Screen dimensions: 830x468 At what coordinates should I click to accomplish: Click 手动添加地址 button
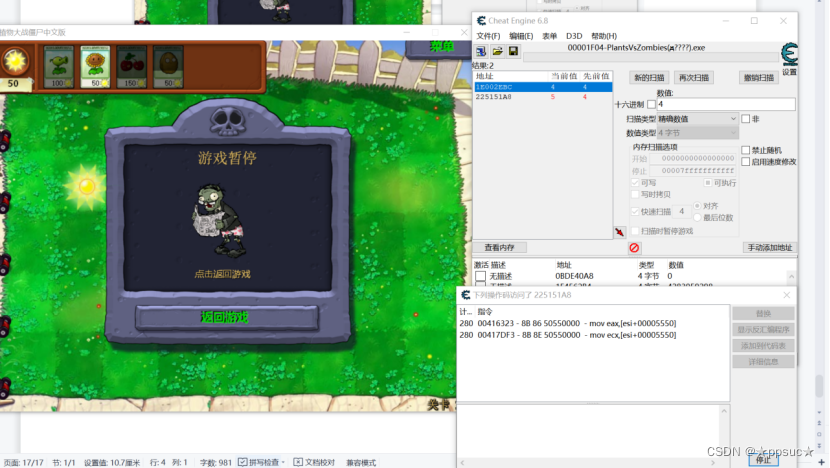(x=769, y=247)
